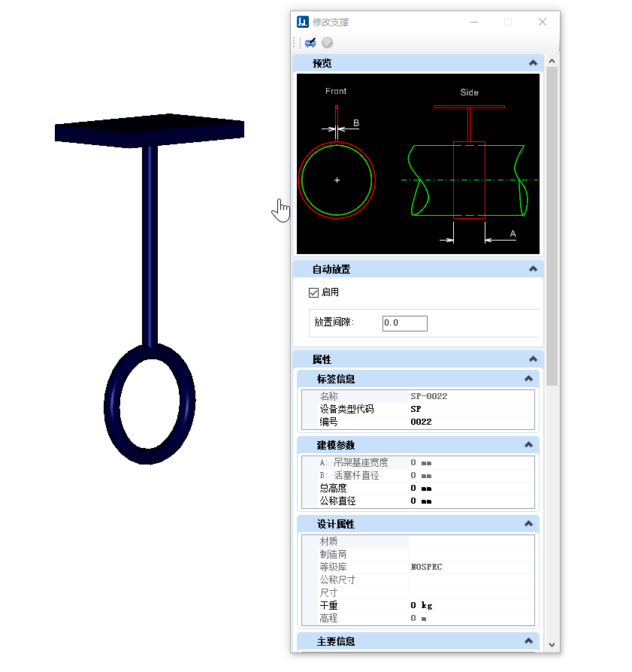The height and width of the screenshot is (672, 632).
Task: Collapse the 标签信息 group
Action: [529, 379]
